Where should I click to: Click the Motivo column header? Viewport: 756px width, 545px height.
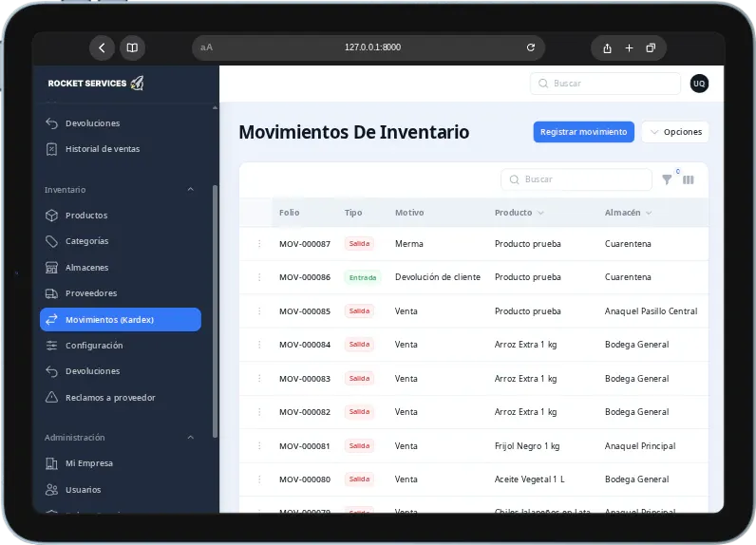pyautogui.click(x=409, y=213)
